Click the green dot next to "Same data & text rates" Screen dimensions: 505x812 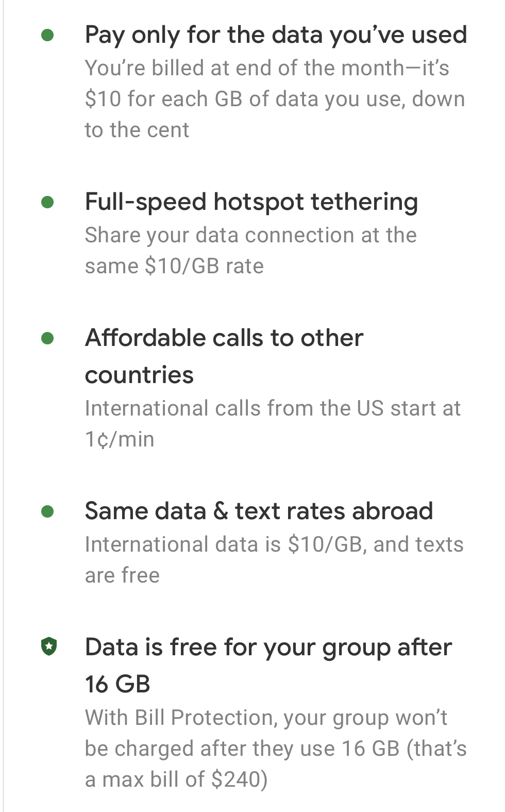pos(48,511)
